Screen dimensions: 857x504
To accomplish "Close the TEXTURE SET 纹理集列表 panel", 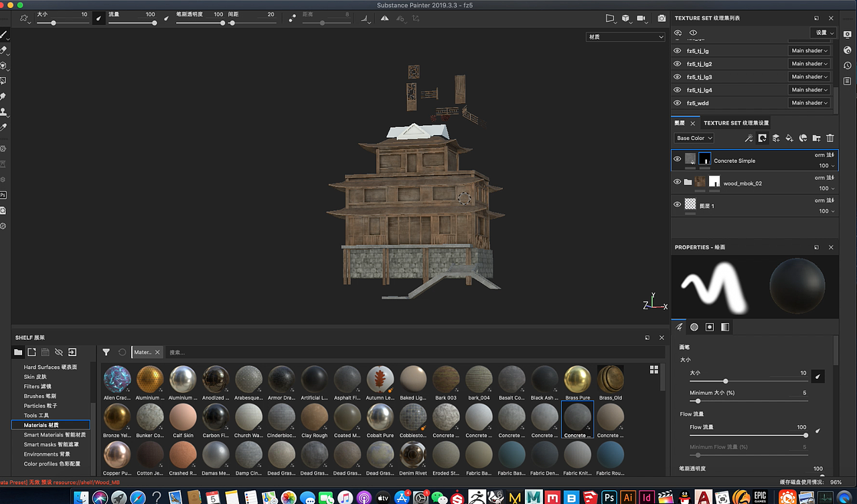I will [831, 18].
